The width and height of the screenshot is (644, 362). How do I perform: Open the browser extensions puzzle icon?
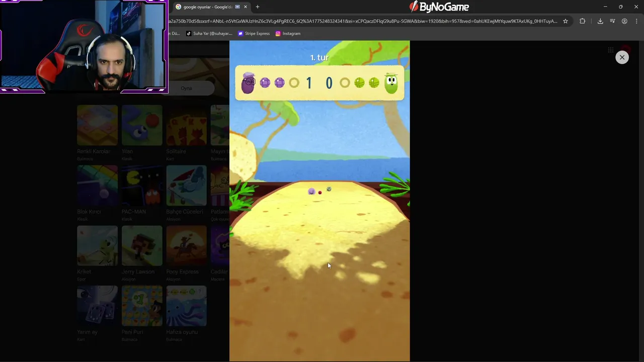tap(582, 21)
